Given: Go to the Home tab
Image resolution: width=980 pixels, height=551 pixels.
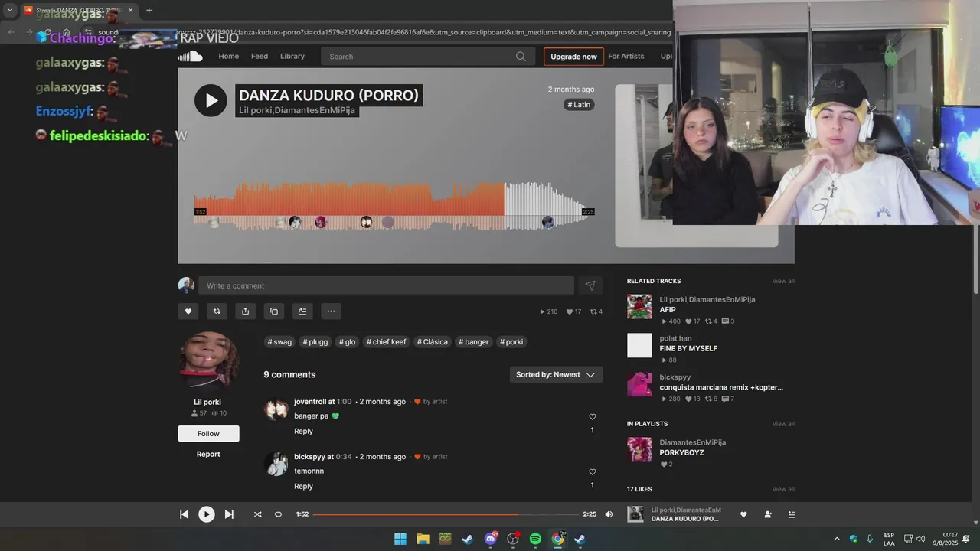Looking at the screenshot, I should click(228, 56).
